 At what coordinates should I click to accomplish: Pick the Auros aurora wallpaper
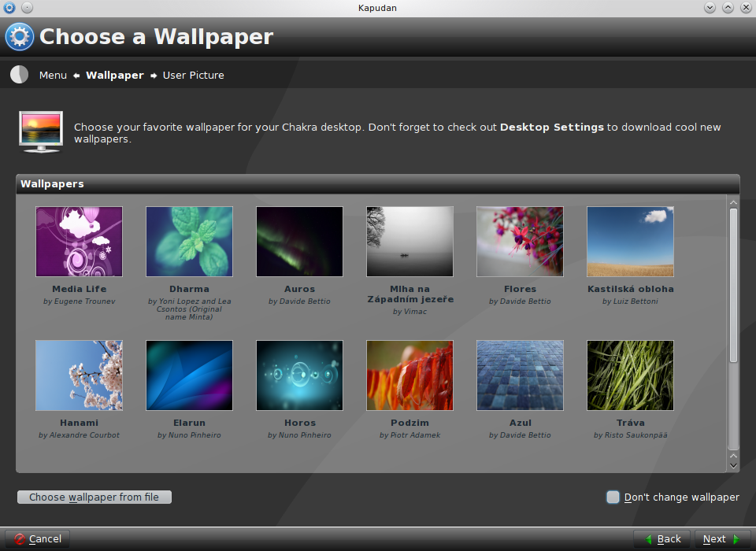coord(299,242)
